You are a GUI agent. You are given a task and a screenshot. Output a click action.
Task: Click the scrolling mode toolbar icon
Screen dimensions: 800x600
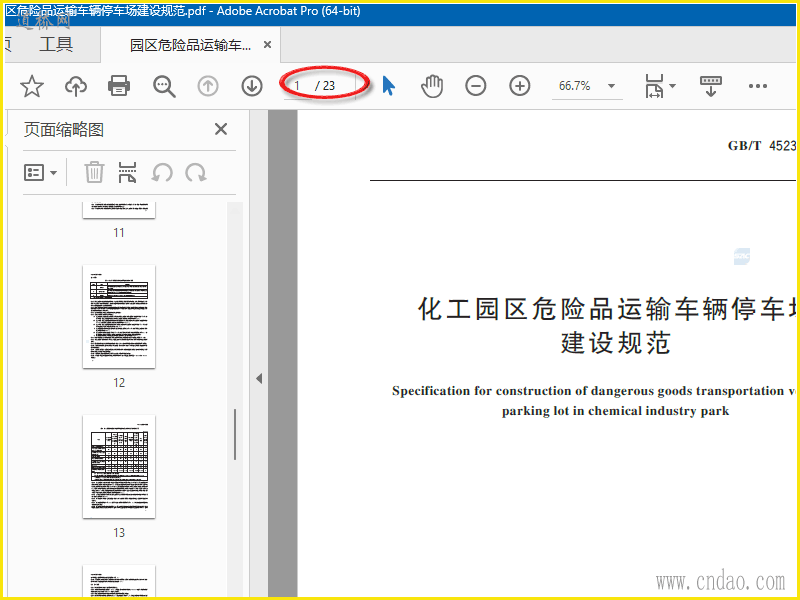coord(711,86)
